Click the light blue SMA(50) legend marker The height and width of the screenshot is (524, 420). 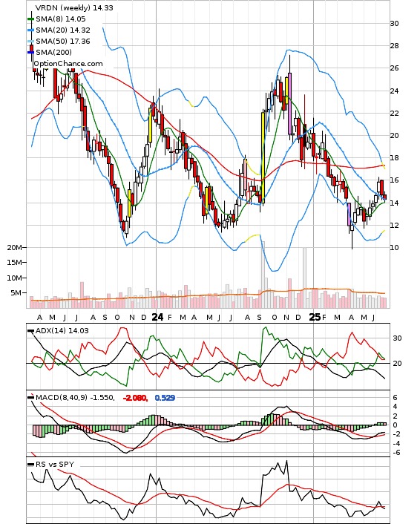(30, 41)
